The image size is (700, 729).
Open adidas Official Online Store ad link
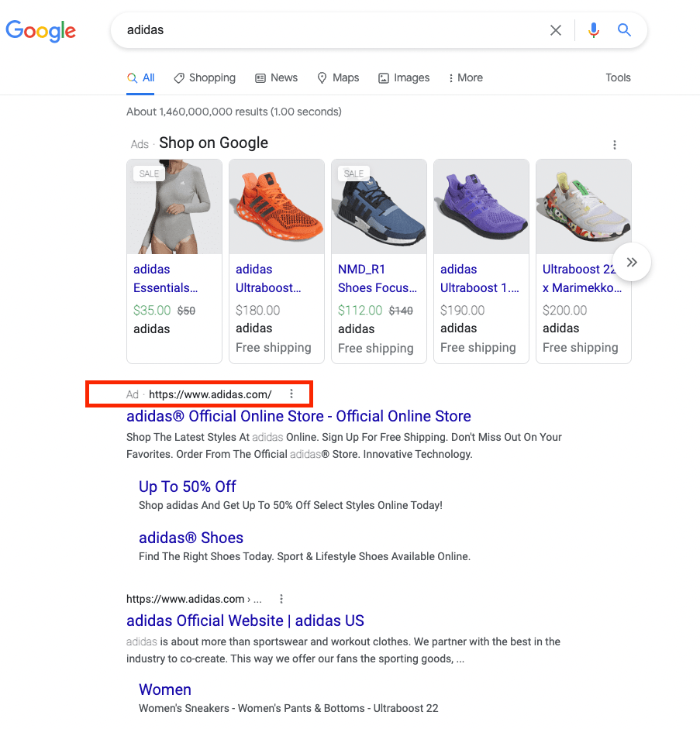[298, 416]
